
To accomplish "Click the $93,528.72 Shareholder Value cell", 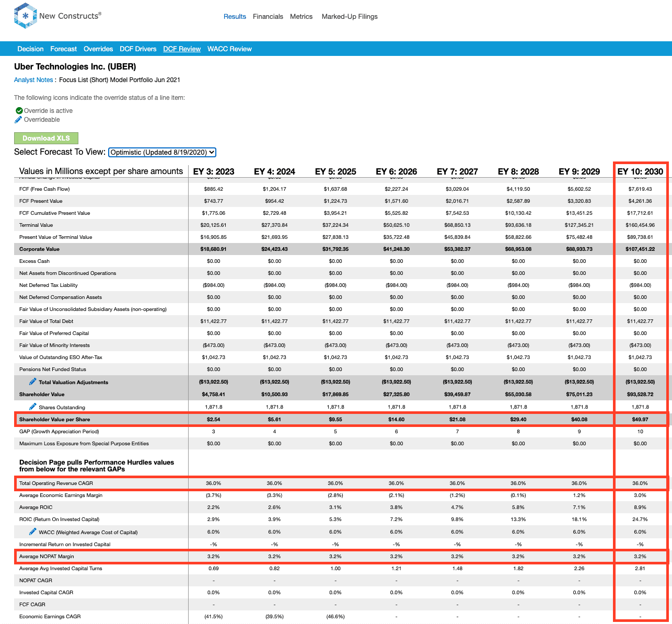I will coord(640,395).
